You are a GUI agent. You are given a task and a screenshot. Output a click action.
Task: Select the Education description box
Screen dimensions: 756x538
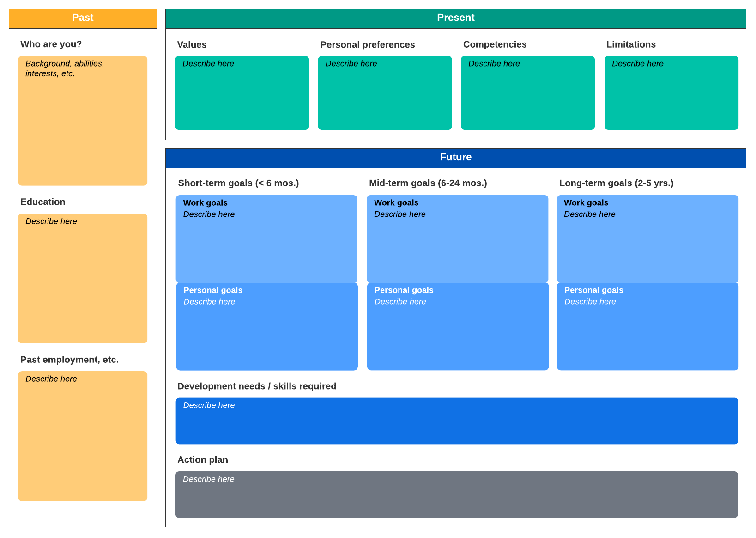point(83,278)
